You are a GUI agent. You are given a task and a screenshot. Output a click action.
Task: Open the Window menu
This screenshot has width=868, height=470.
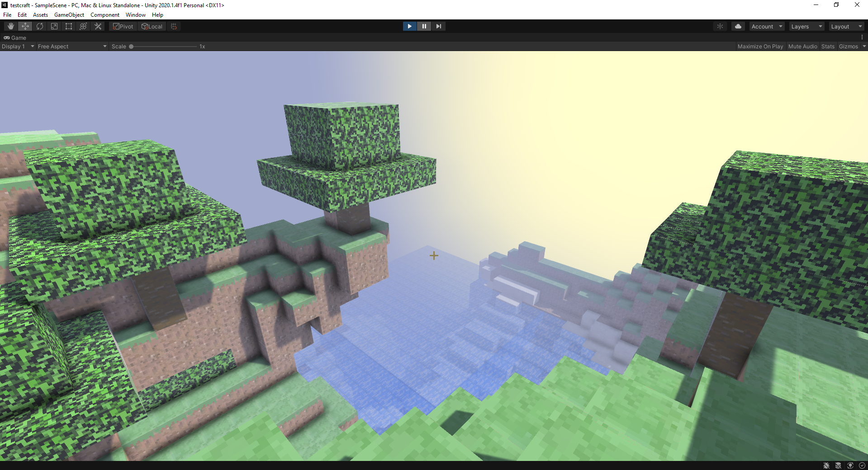(136, 14)
